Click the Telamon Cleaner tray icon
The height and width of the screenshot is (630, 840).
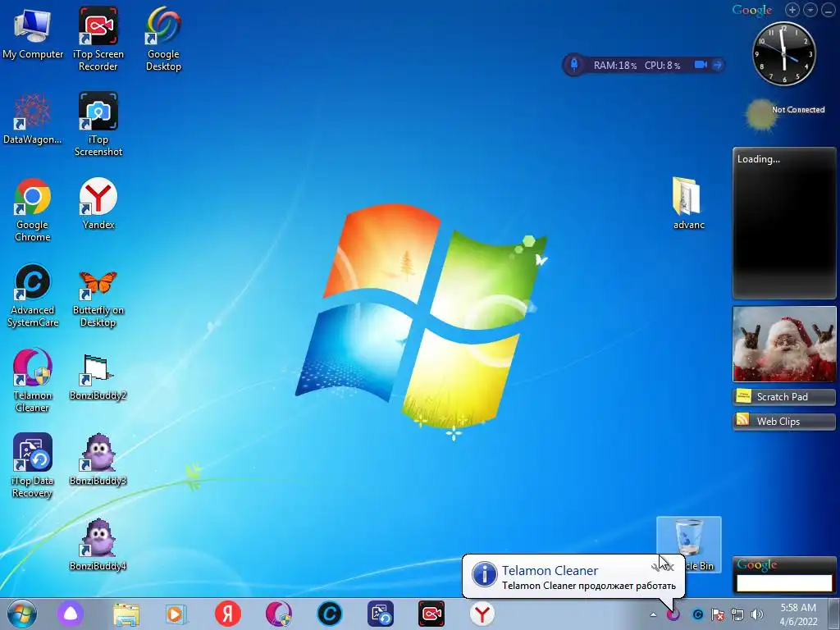point(673,614)
